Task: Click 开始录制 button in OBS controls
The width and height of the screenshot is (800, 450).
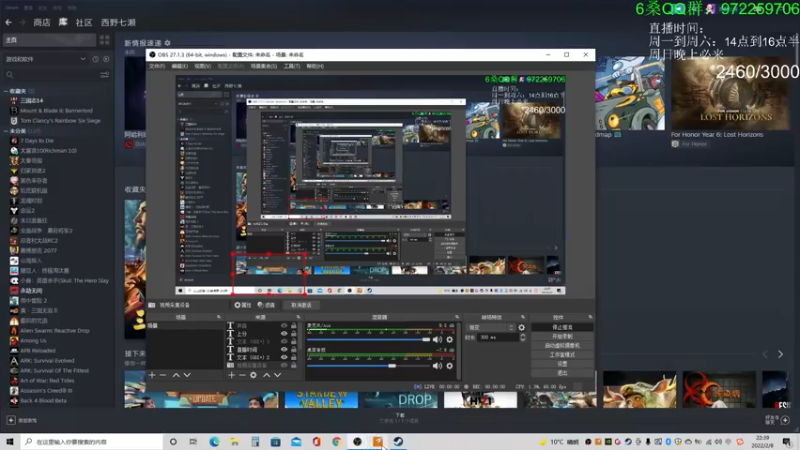Action: [x=562, y=336]
